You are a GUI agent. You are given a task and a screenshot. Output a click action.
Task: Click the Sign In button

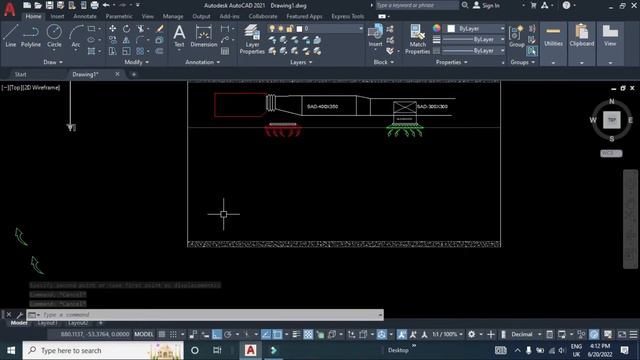486,5
